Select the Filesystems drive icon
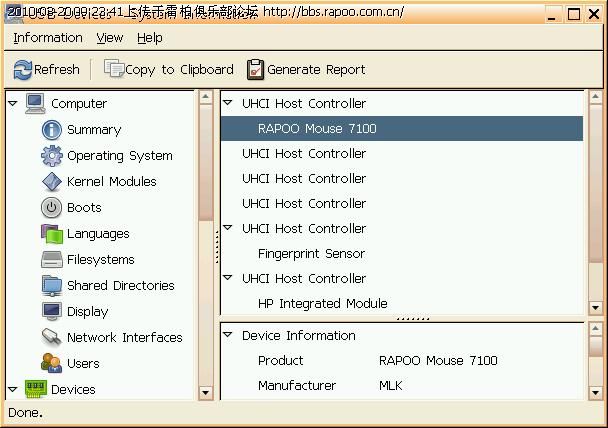This screenshot has height=428, width=608. [x=52, y=260]
